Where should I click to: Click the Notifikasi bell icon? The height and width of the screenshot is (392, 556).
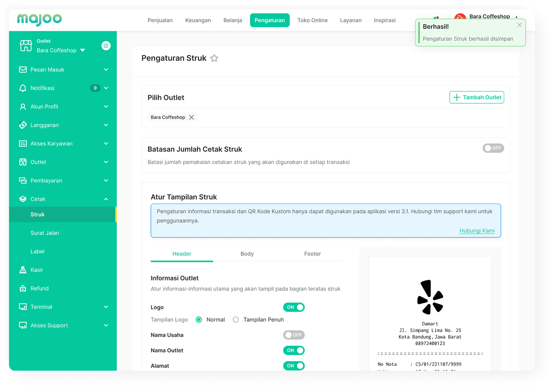pyautogui.click(x=23, y=88)
